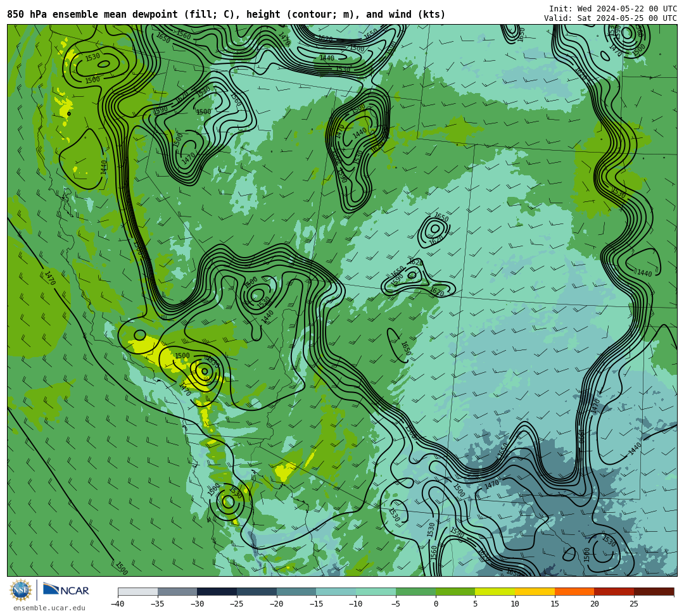
Task: Click the '−35' colorbar tick label
Action: point(157,604)
